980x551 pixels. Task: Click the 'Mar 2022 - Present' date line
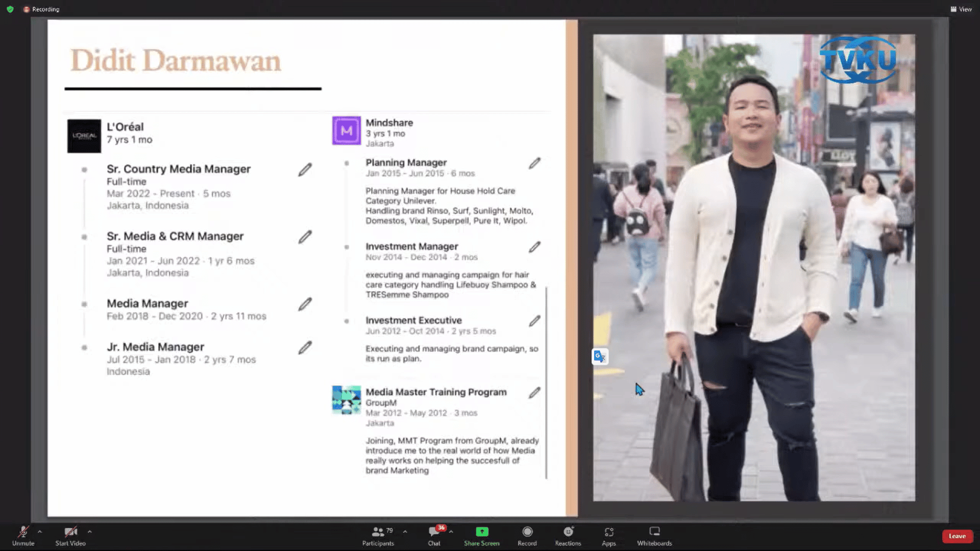(169, 194)
